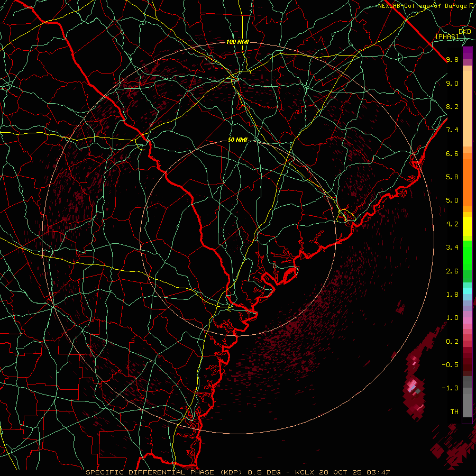Click the 6.6 scale value

pyautogui.click(x=452, y=153)
